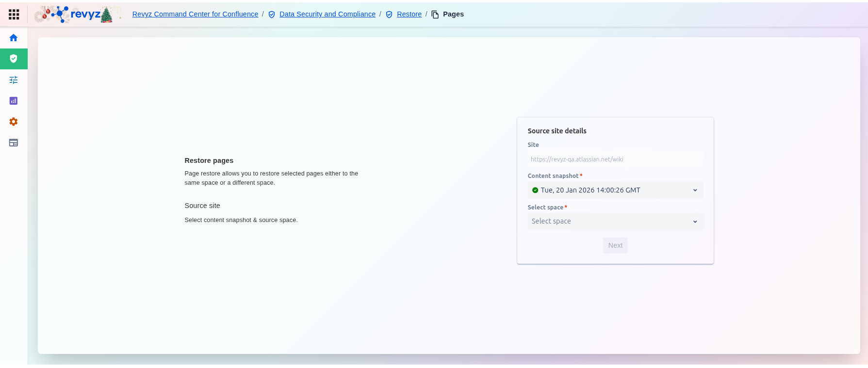This screenshot has height=368, width=868.
Task: Click the pages icon in the breadcrumb
Action: tap(435, 15)
